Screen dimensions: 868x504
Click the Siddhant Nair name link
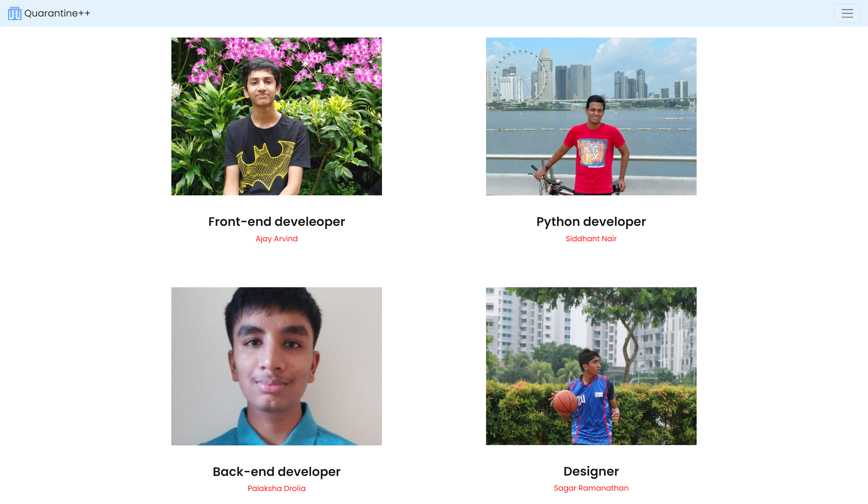pos(591,238)
